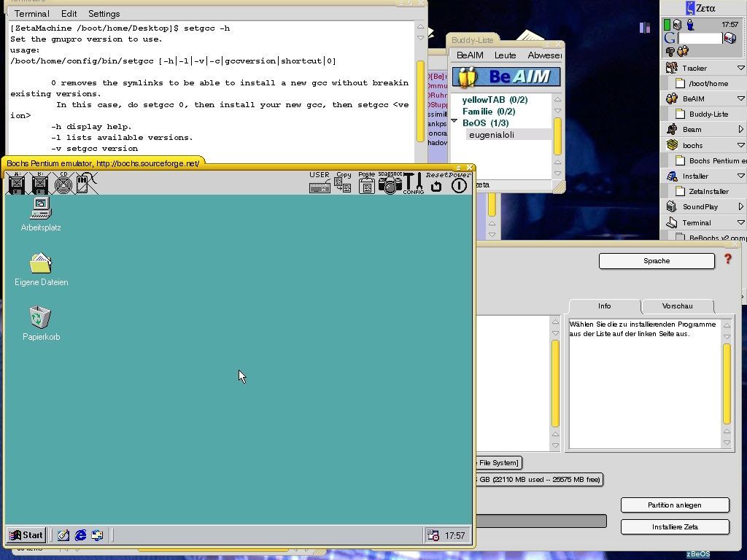Switch to the Info tab in installer

(x=604, y=306)
